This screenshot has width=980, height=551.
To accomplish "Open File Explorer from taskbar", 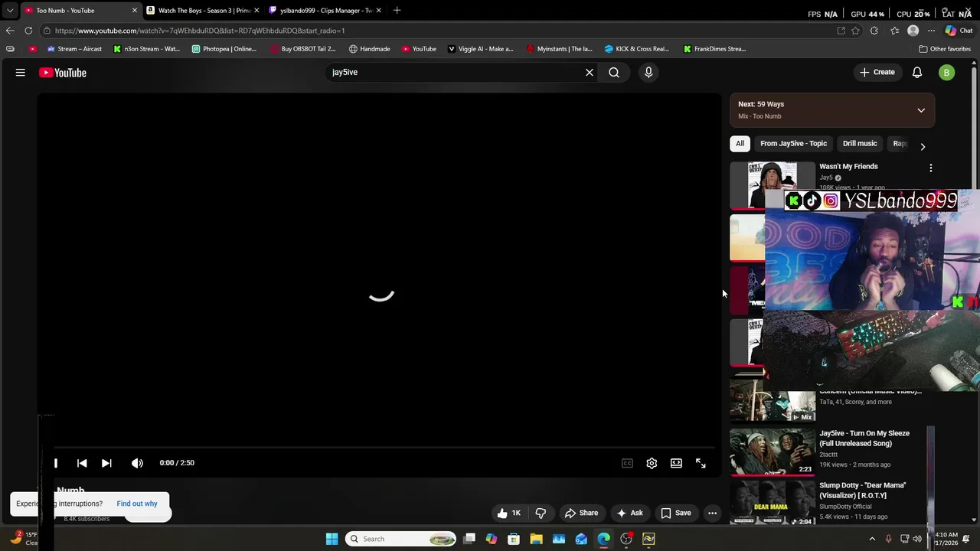I will 536,539.
